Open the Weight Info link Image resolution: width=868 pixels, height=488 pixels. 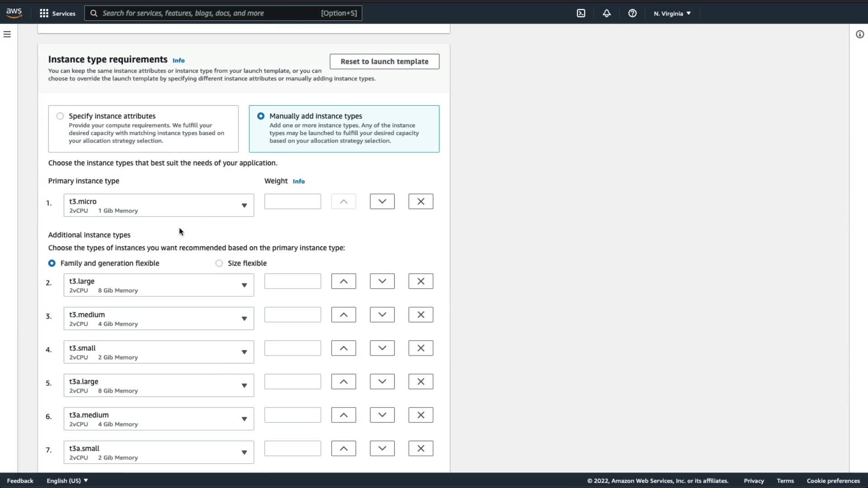[x=298, y=181]
